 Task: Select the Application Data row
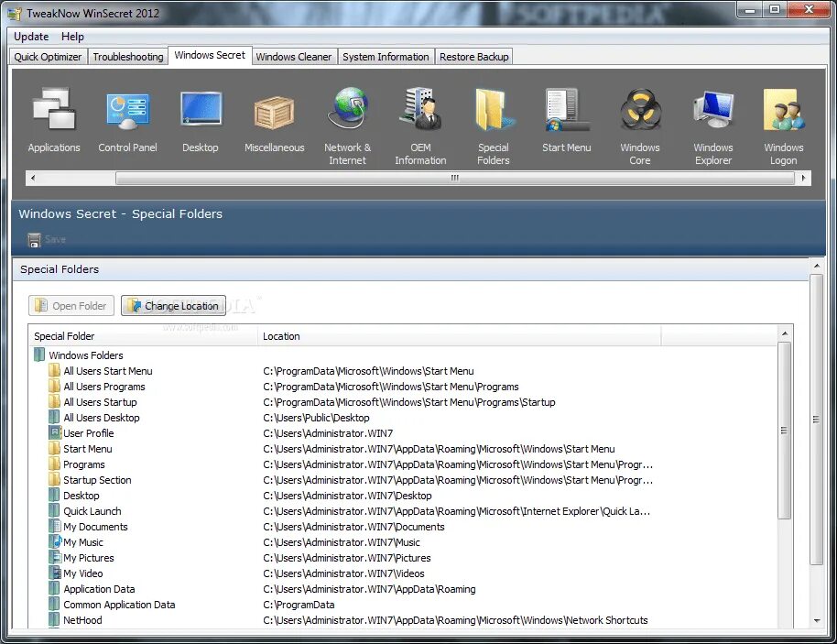tap(403, 588)
